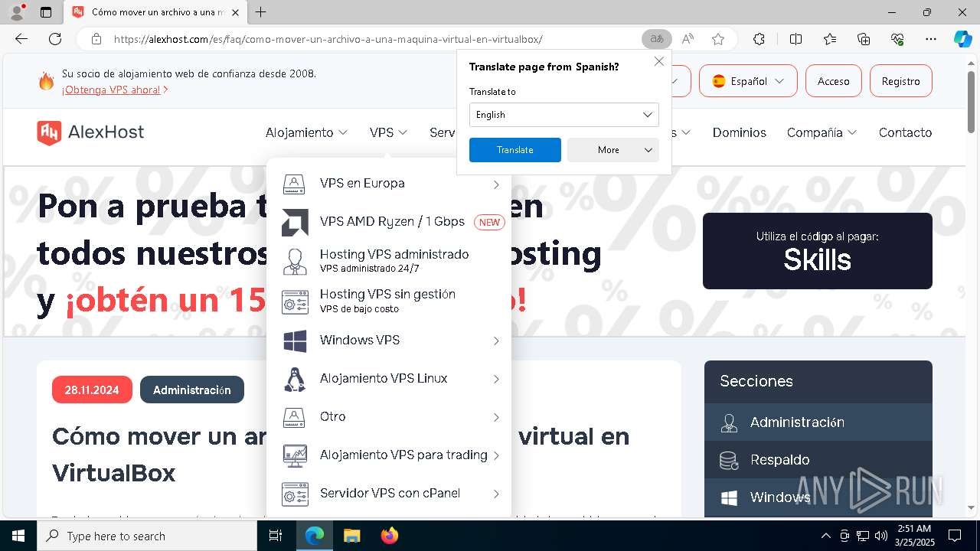Expand Compañía menu
980x551 pixels.
point(822,132)
